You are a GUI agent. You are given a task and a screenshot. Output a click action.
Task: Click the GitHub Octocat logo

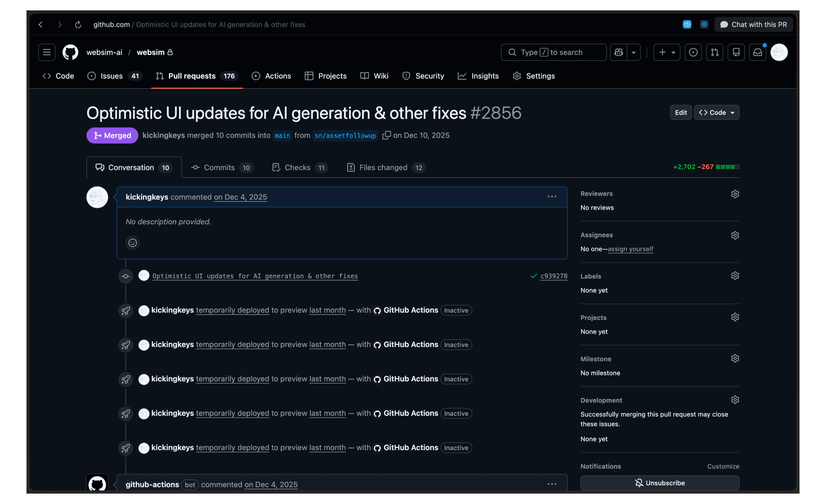point(70,52)
